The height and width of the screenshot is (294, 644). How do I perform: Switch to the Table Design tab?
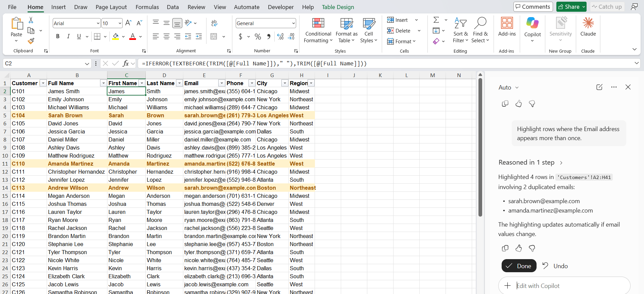click(x=338, y=7)
